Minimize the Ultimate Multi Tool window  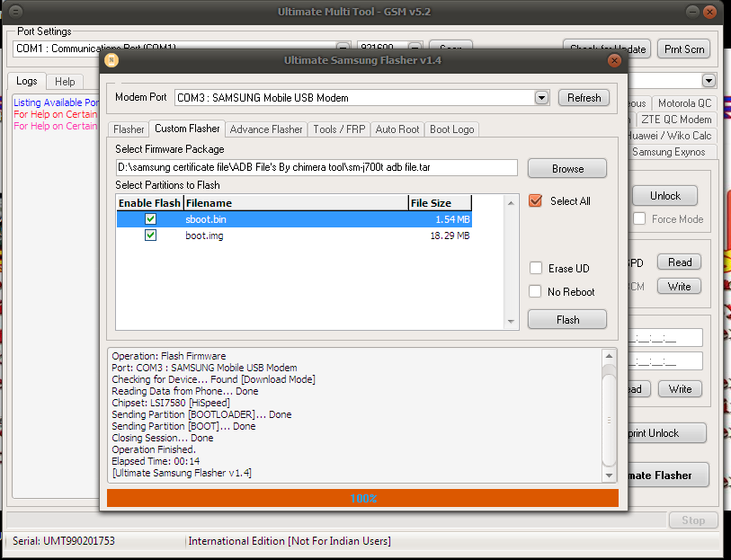coord(692,12)
